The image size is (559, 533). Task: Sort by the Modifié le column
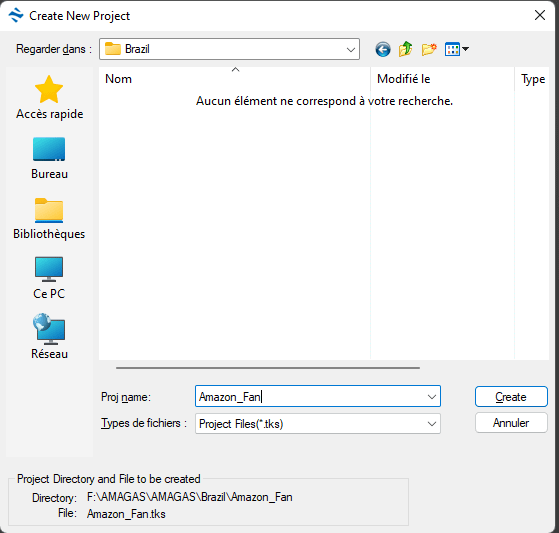[x=442, y=79]
